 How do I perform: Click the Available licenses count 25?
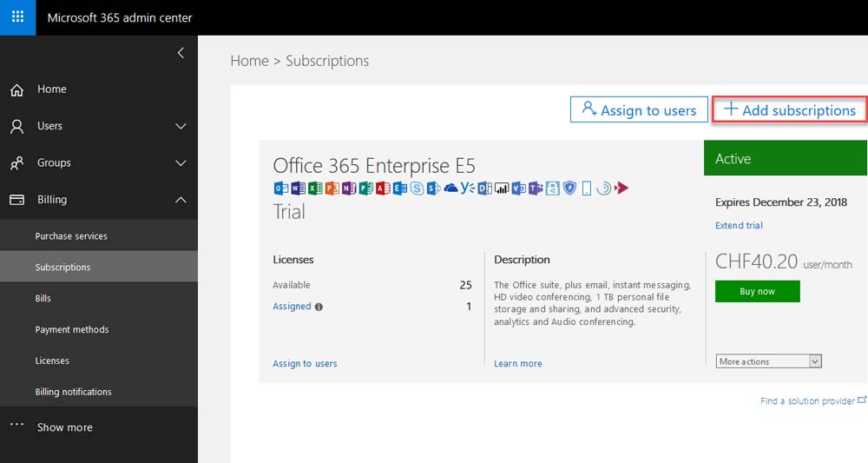click(465, 285)
